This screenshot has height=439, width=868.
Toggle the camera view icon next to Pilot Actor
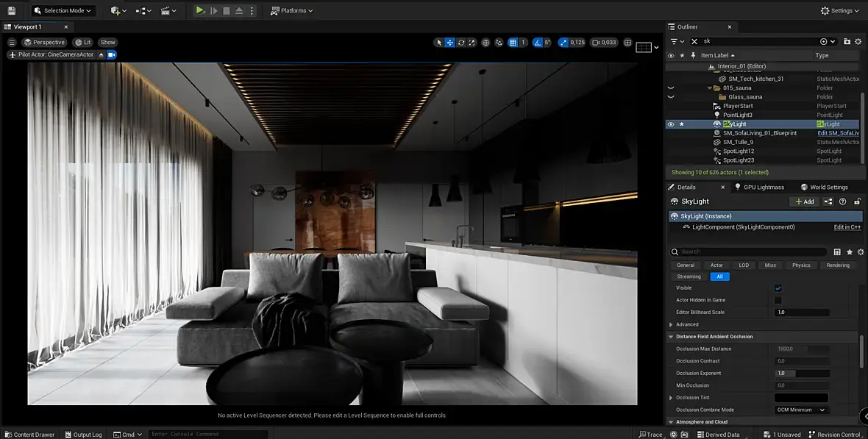pyautogui.click(x=112, y=55)
